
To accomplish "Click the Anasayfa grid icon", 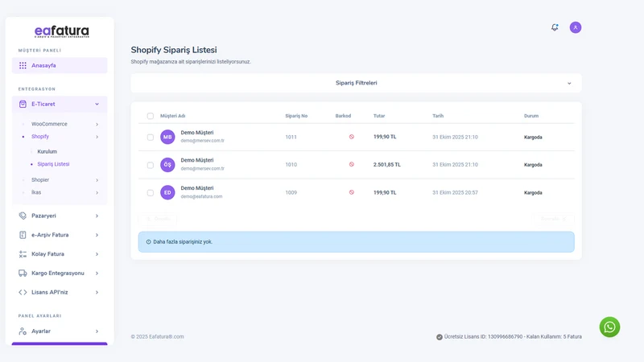I will (x=23, y=65).
